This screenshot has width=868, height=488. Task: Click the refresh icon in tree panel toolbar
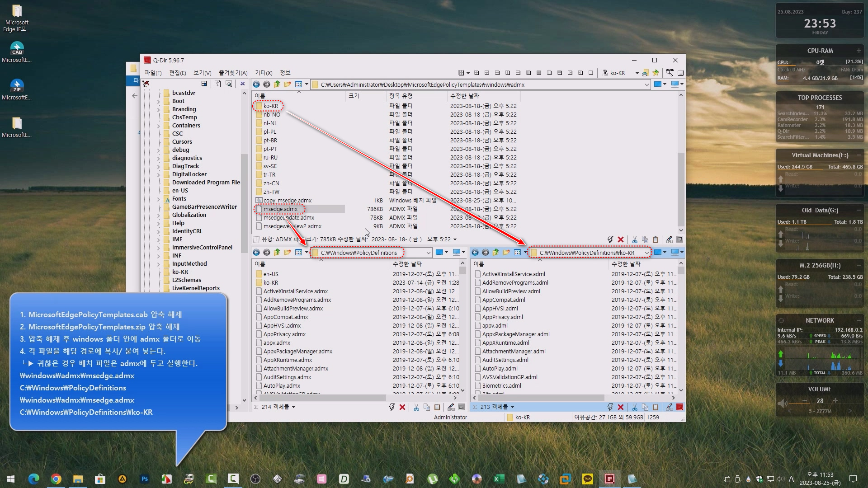[x=217, y=84]
